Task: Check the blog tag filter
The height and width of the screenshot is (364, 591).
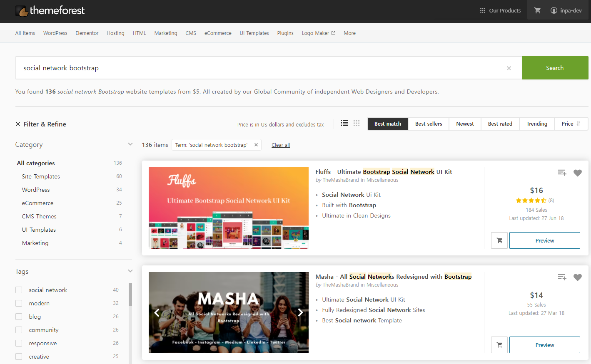Action: coord(19,317)
